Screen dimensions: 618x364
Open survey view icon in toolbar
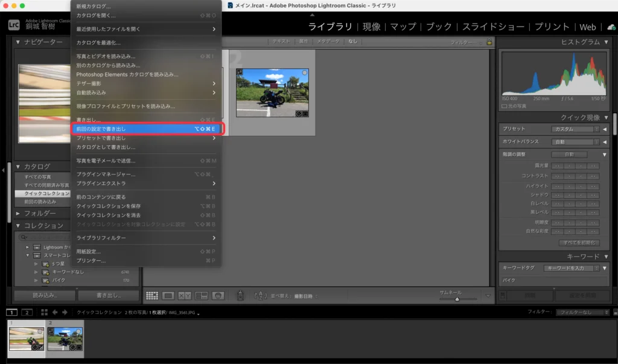202,296
